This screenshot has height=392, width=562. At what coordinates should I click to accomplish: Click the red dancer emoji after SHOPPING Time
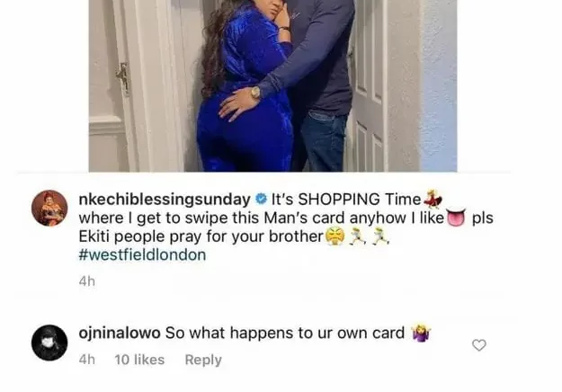click(433, 199)
